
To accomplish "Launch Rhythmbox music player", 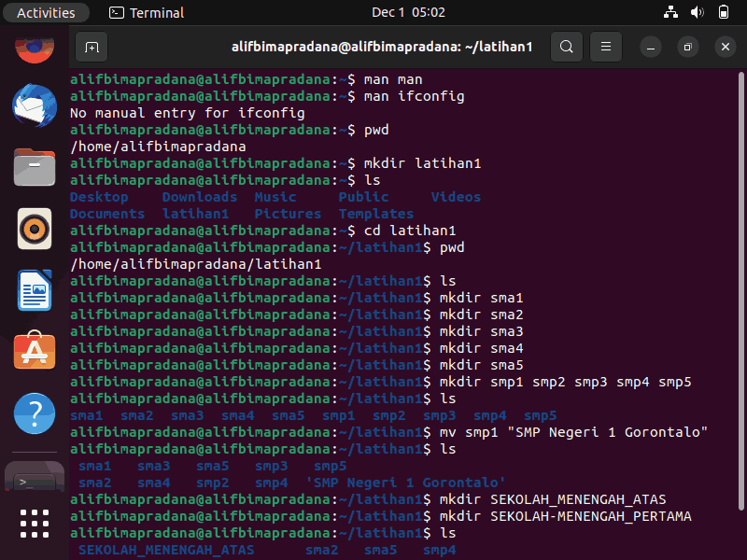I will (x=35, y=229).
